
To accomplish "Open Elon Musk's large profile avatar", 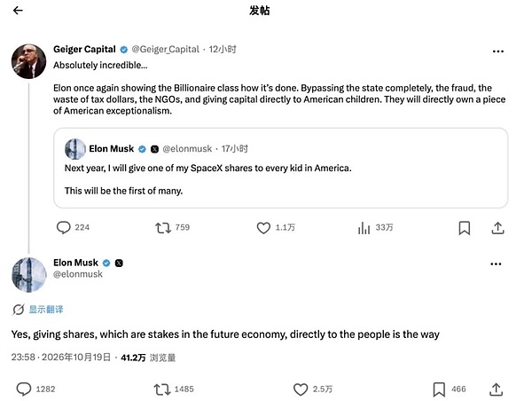I will click(29, 275).
